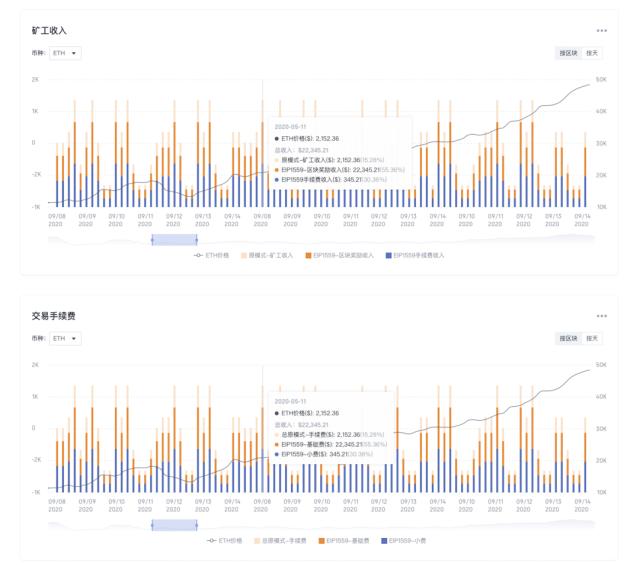
Task: Open more options for 矿工收入 chart
Action: 601,31
